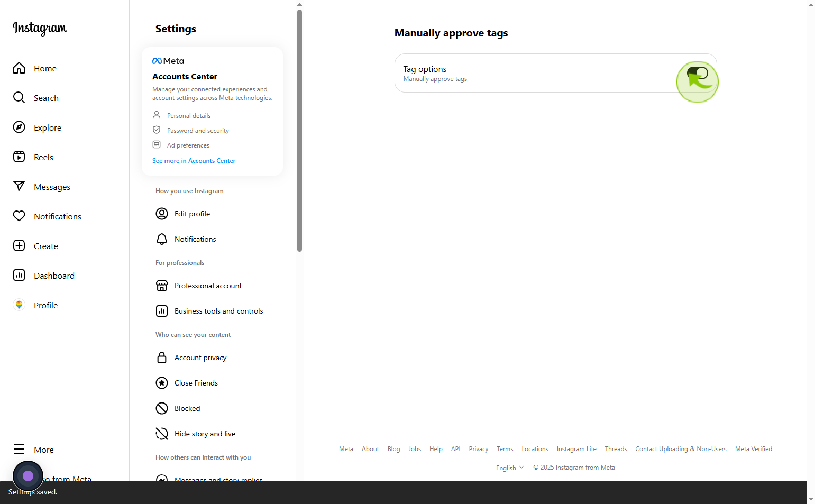Open the Locations footer link
815x504 pixels.
click(535, 449)
